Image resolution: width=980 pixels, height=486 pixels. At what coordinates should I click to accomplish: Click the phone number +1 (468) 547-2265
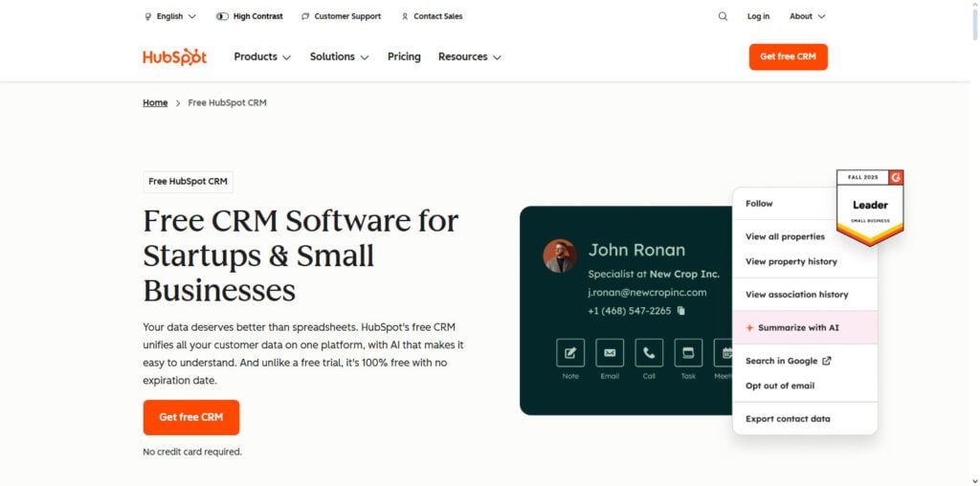coord(630,311)
